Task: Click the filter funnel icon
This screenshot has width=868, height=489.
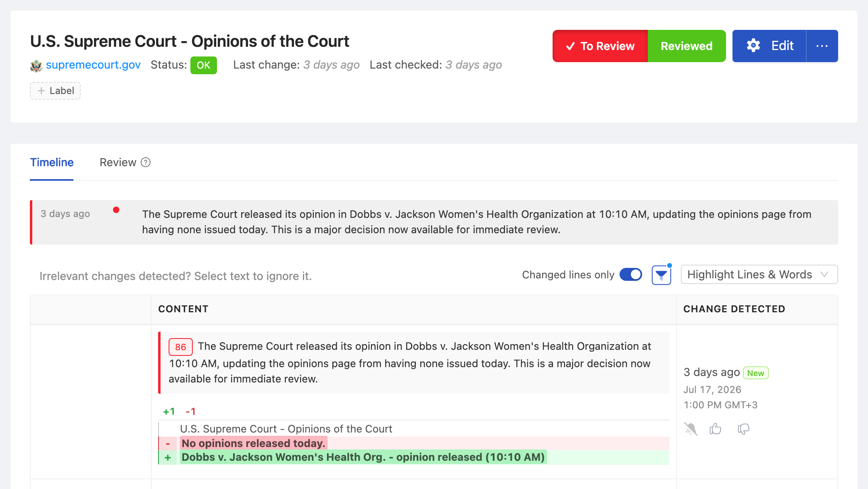Action: coord(661,275)
